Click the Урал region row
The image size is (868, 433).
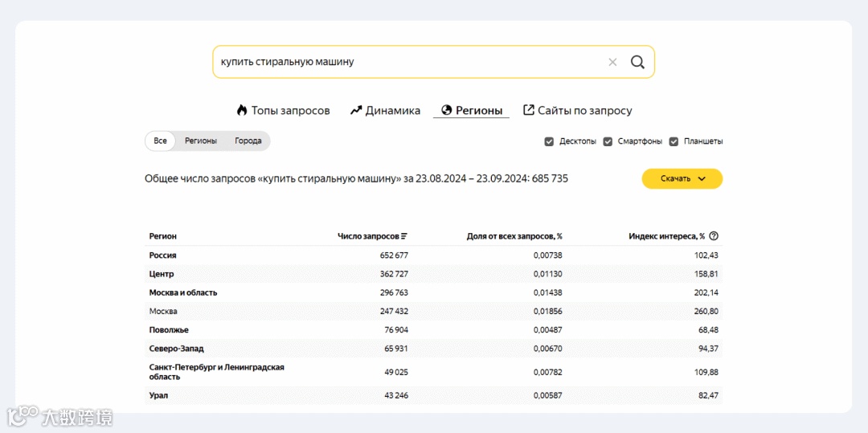433,396
